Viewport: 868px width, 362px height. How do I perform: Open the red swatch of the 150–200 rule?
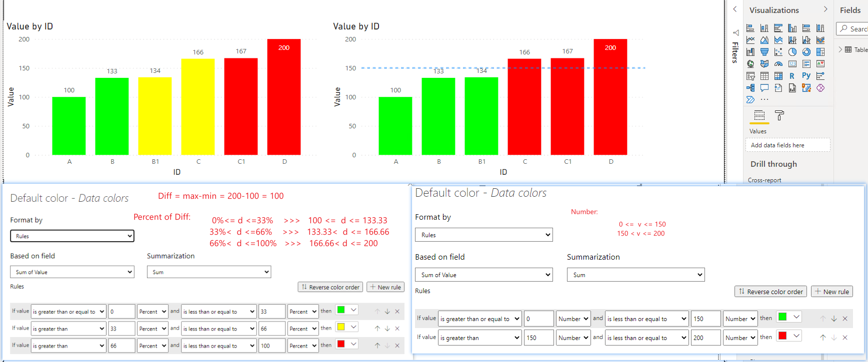click(x=789, y=336)
